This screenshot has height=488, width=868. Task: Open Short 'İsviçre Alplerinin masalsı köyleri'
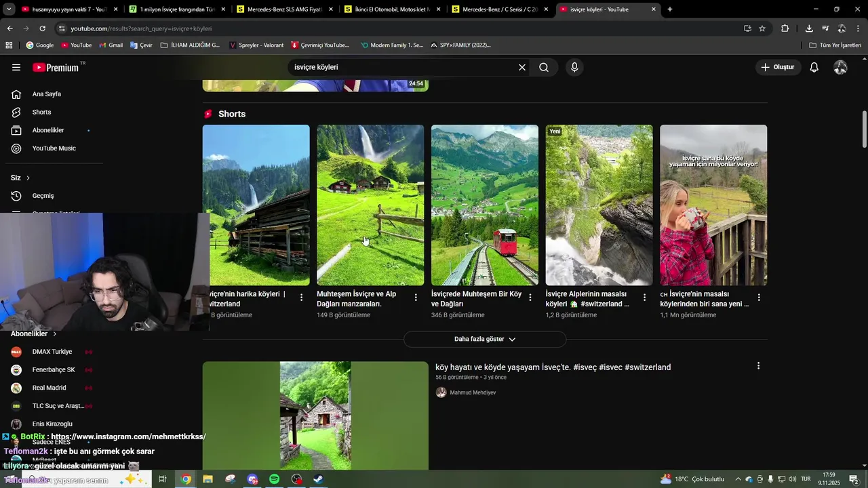tap(599, 205)
